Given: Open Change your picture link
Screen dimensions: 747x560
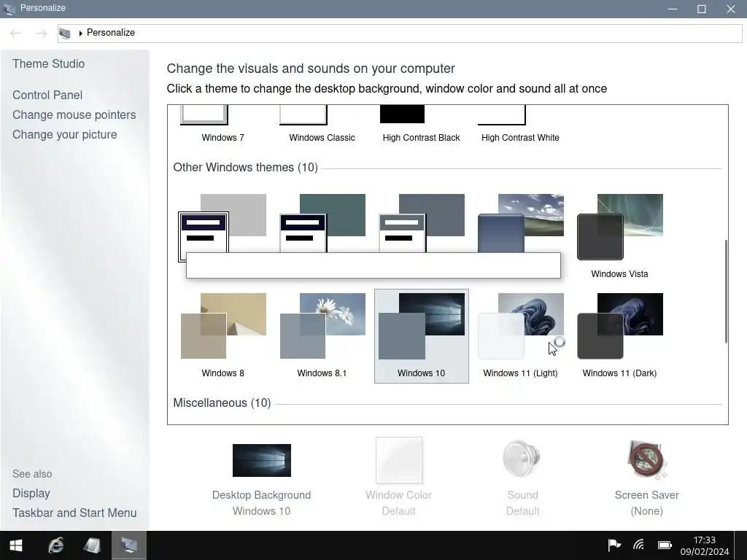Looking at the screenshot, I should 64,135.
